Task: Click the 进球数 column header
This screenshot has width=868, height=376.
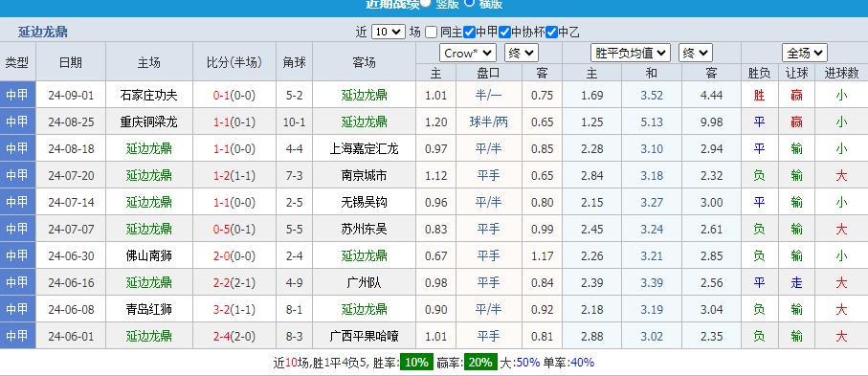Action: click(x=841, y=73)
